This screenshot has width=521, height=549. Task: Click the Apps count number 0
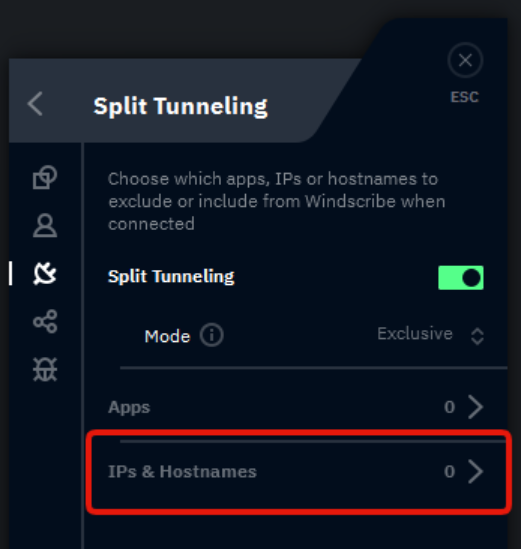(x=450, y=407)
